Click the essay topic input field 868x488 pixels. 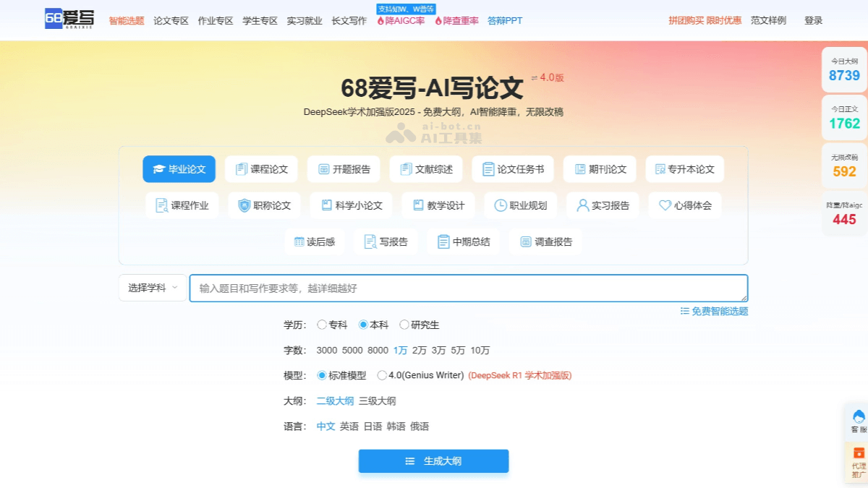[469, 287]
